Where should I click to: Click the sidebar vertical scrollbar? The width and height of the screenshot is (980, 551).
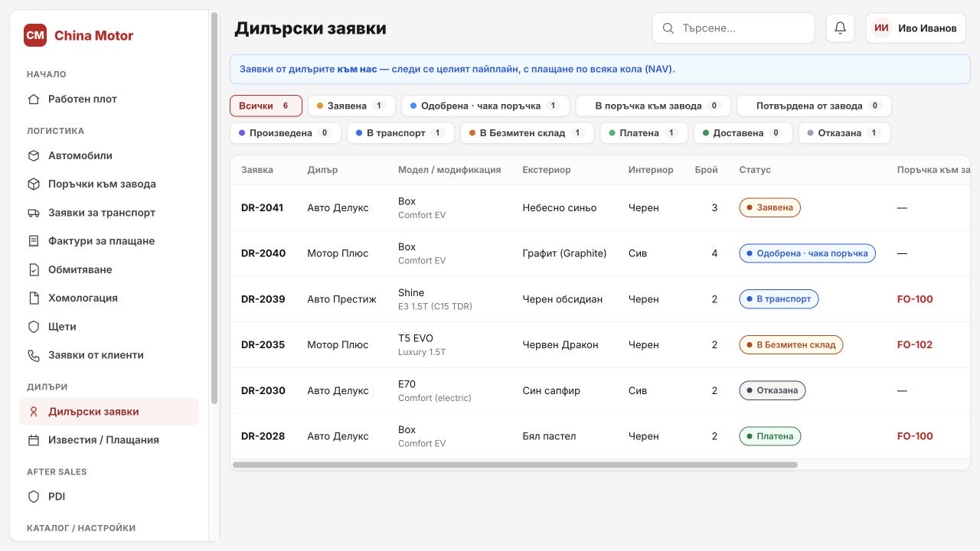click(x=214, y=208)
